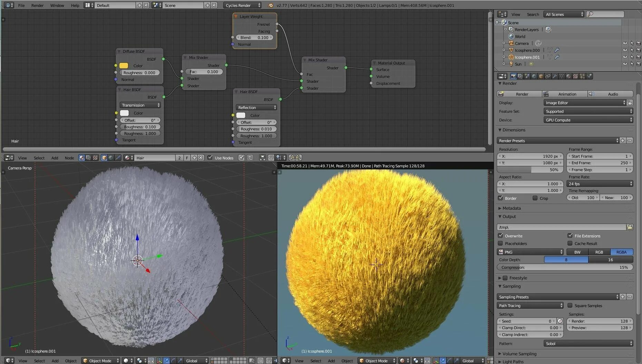The image size is (642, 364).
Task: Click the outliner search field
Action: [x=605, y=14]
